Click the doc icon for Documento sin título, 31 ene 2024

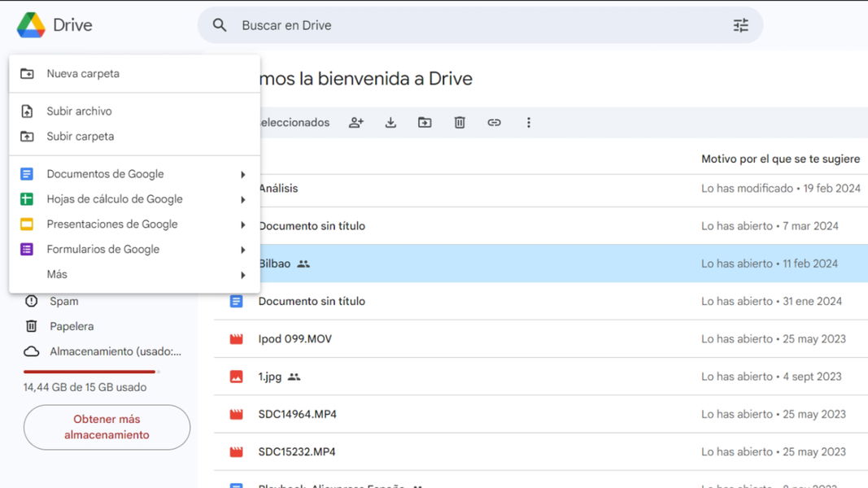pos(237,301)
